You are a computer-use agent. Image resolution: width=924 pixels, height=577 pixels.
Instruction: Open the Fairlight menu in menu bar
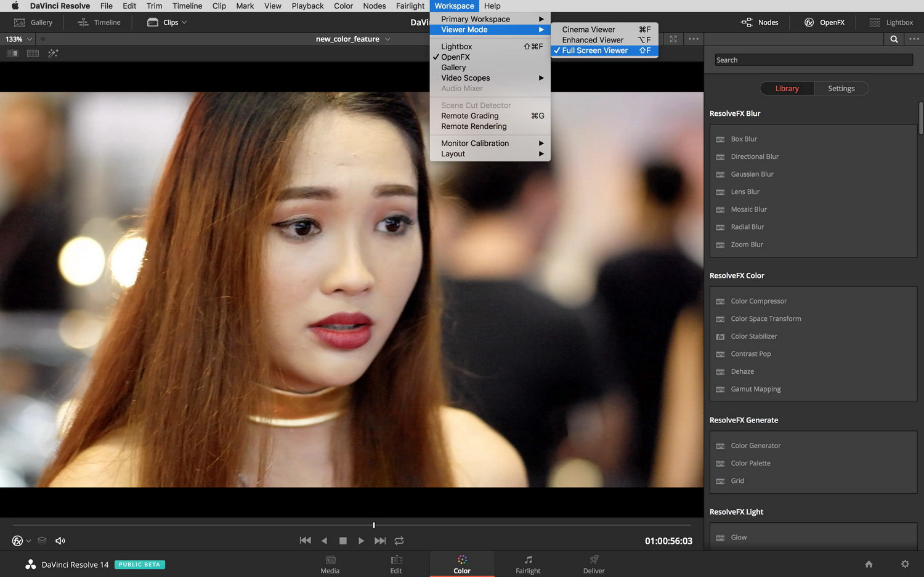(x=410, y=6)
